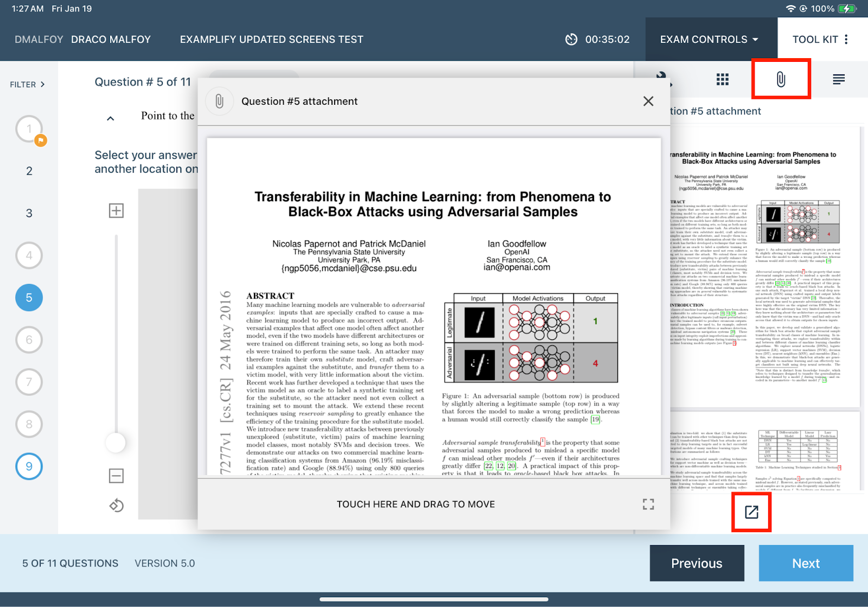This screenshot has width=868, height=607.
Task: Click the VERSION 5.0 label
Action: 165,564
